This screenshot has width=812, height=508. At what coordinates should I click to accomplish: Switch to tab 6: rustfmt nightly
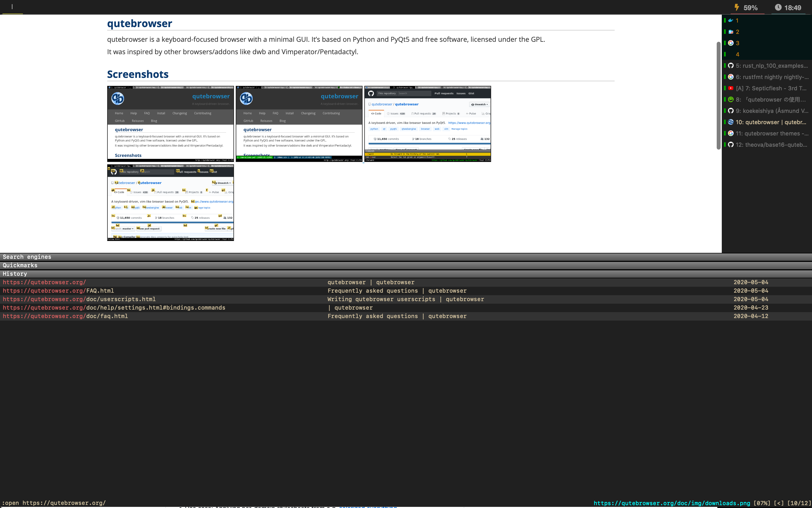(767, 77)
